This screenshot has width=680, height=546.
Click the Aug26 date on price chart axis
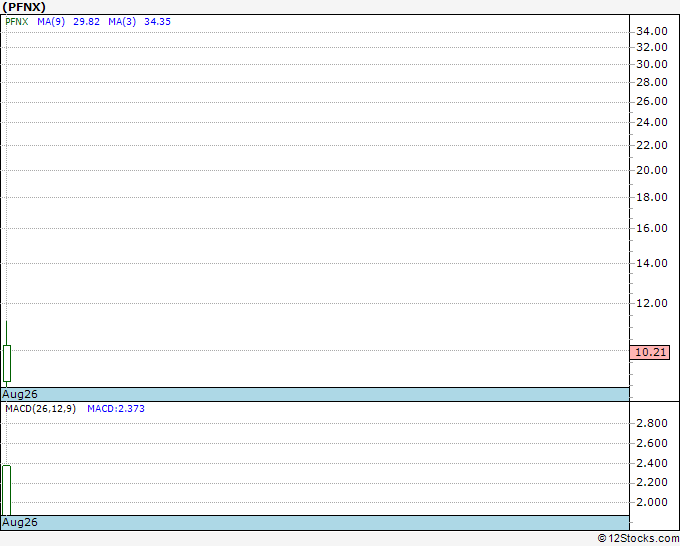(x=20, y=394)
